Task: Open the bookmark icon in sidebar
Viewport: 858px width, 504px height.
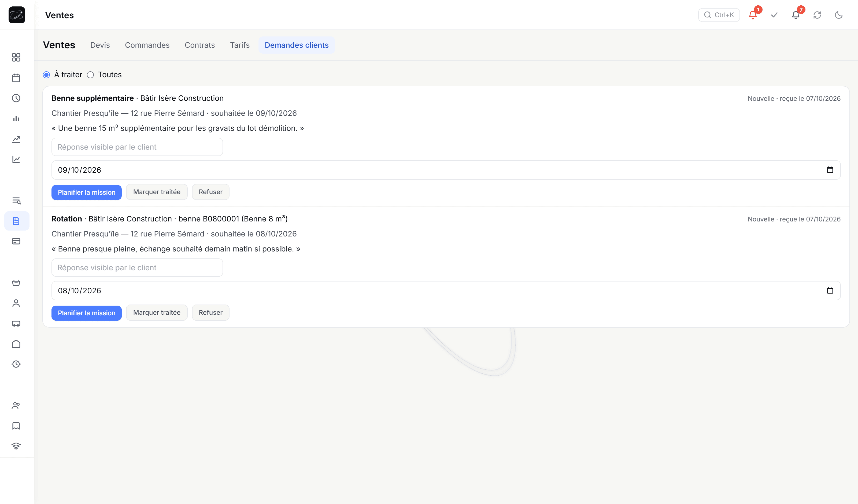Action: coord(16,426)
